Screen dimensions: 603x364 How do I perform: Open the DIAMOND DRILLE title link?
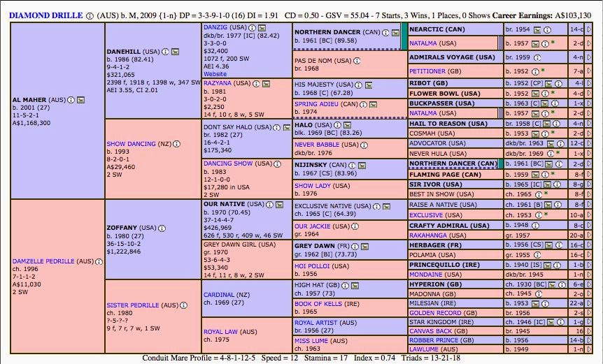click(45, 16)
